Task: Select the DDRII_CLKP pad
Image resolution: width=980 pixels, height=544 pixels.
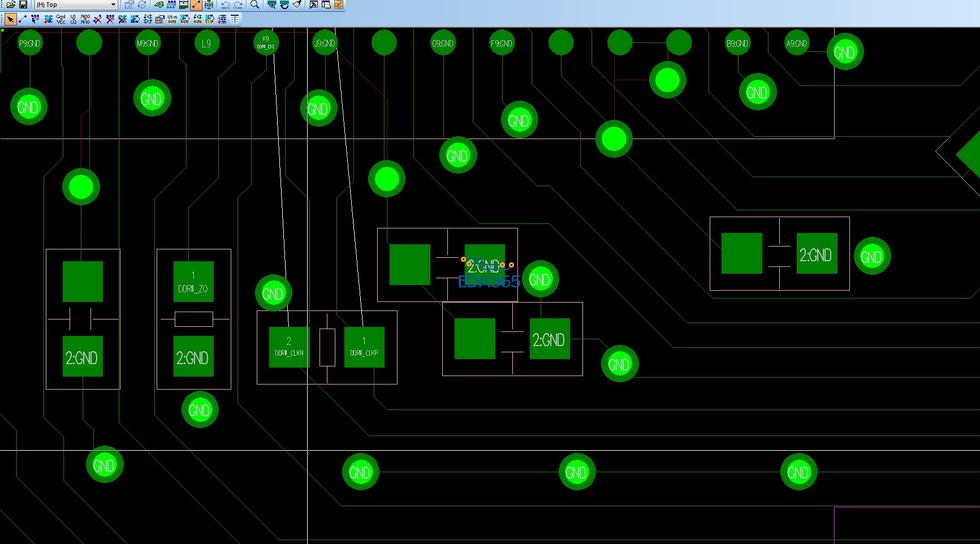Action: (364, 347)
